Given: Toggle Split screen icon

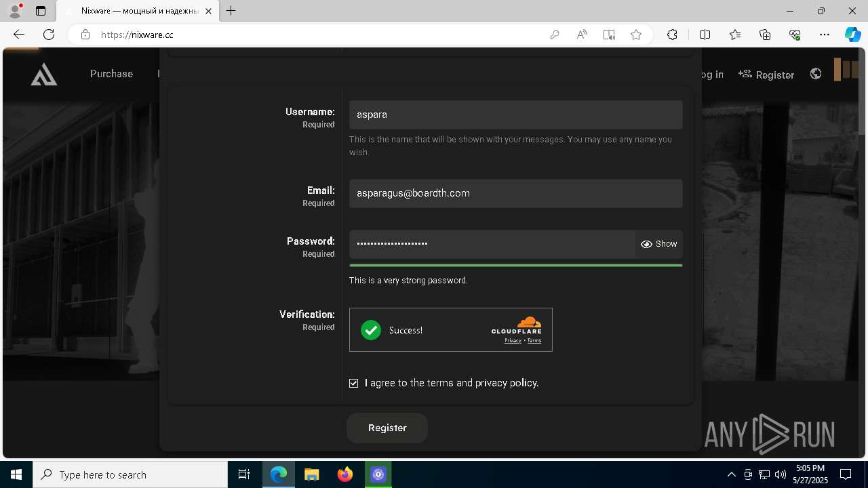Looking at the screenshot, I should (x=705, y=35).
